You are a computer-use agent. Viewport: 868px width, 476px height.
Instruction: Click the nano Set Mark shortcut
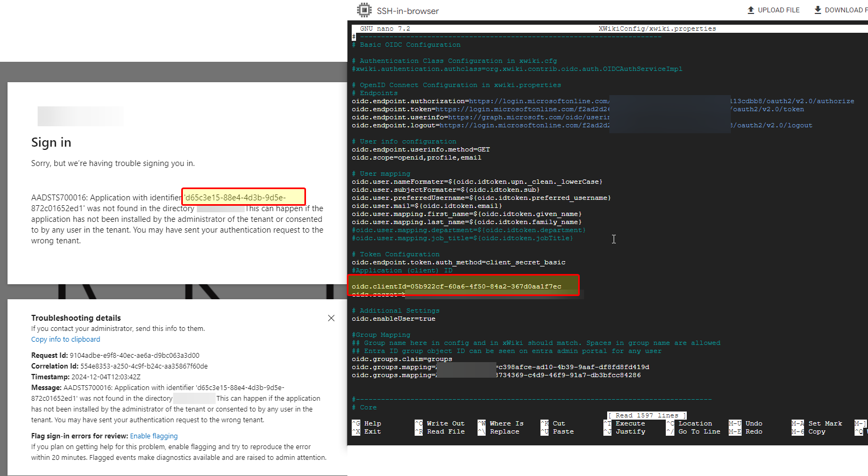817,423
